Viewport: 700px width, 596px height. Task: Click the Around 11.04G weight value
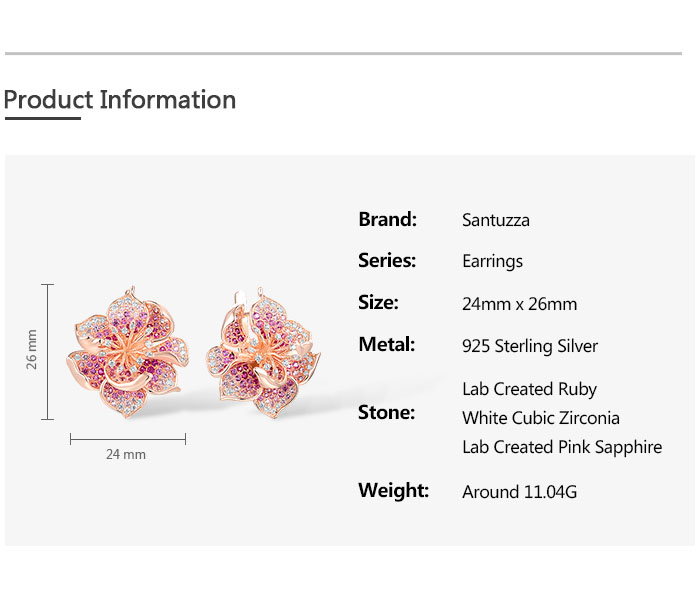tap(519, 492)
